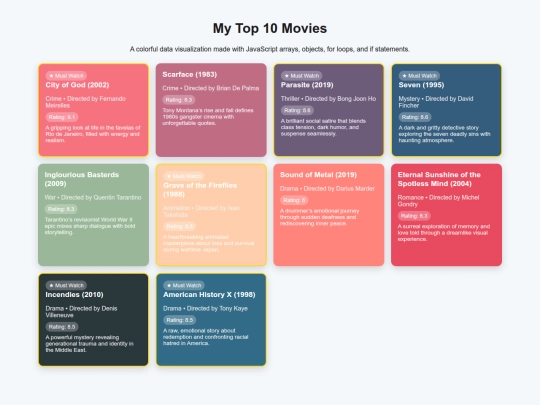Click the rating pill on American History X
The width and height of the screenshot is (540, 405).
179,320
